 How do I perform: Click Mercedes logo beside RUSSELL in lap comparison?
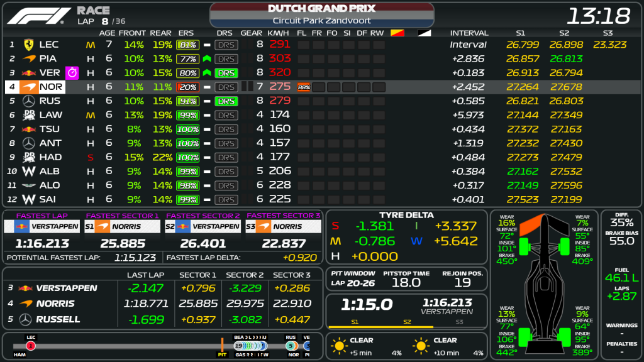click(x=25, y=319)
